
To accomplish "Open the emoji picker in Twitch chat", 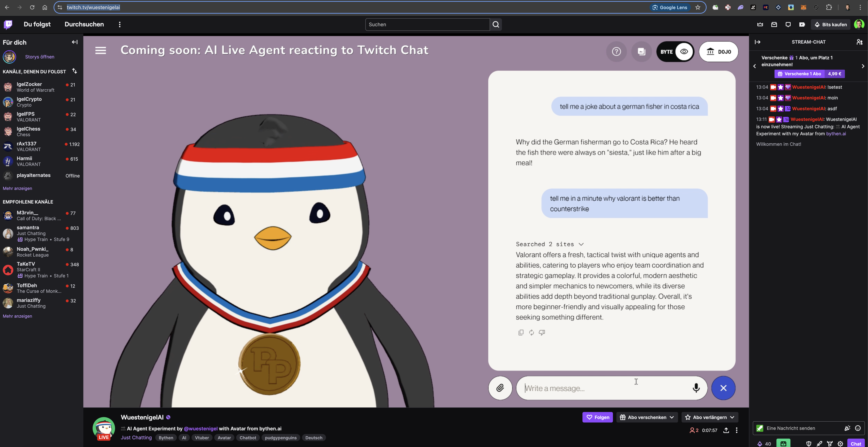I will pos(857,428).
